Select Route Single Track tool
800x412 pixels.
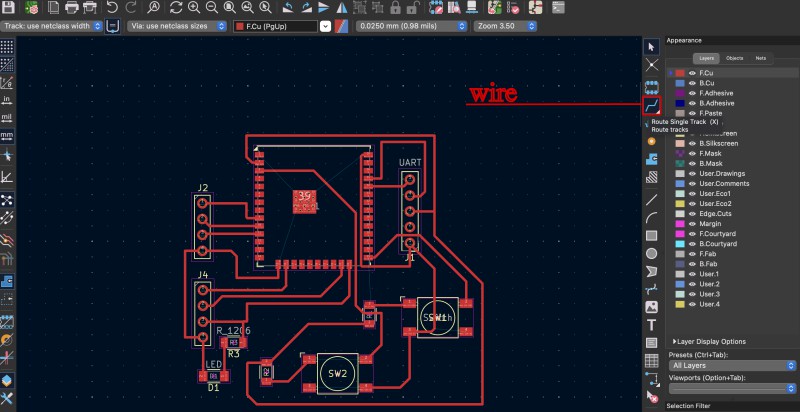[652, 105]
